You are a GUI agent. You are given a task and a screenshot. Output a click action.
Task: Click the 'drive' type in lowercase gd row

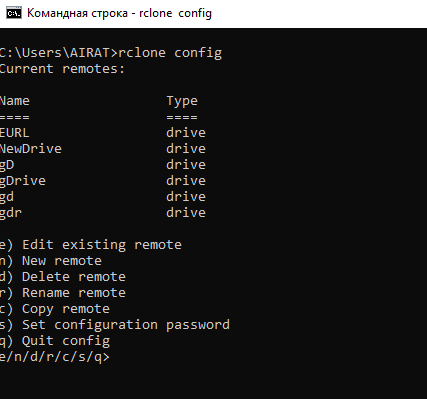[186, 197]
